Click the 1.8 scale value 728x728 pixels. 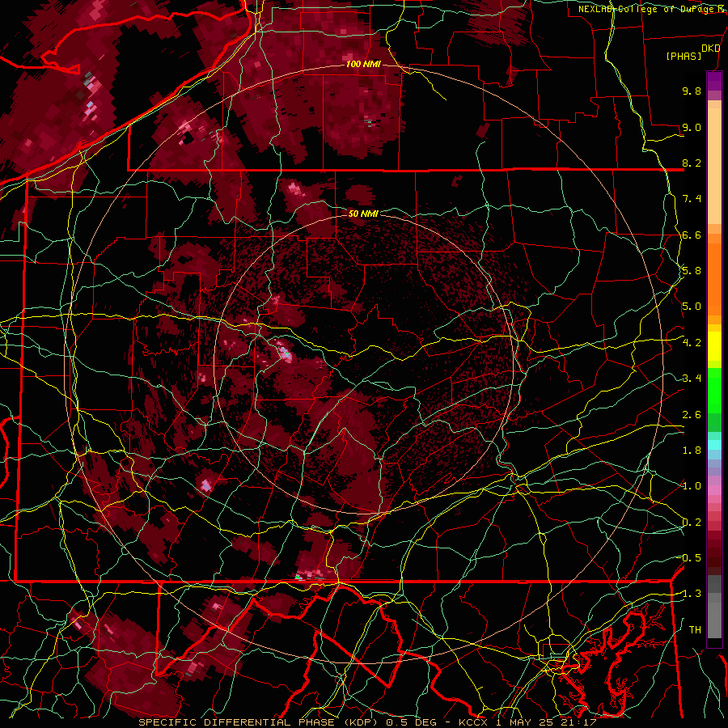coord(692,451)
